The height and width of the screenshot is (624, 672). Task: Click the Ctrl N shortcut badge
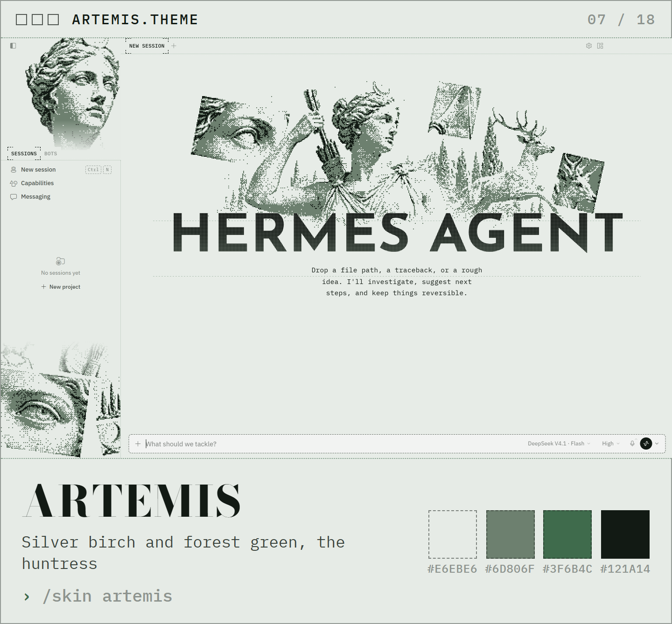[x=98, y=170]
